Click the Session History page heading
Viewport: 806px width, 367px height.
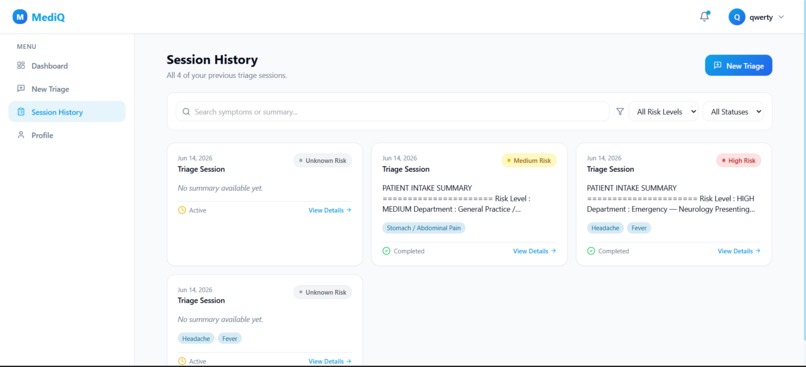click(212, 60)
